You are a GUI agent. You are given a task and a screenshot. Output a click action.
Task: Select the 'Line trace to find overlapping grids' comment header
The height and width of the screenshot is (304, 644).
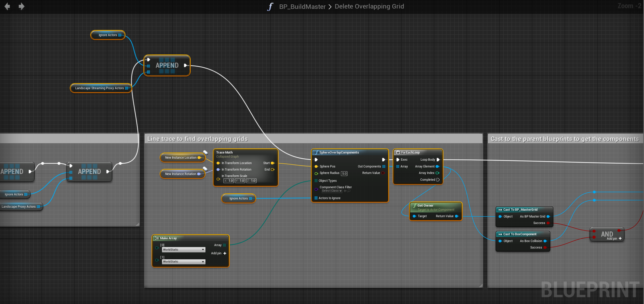[198, 139]
